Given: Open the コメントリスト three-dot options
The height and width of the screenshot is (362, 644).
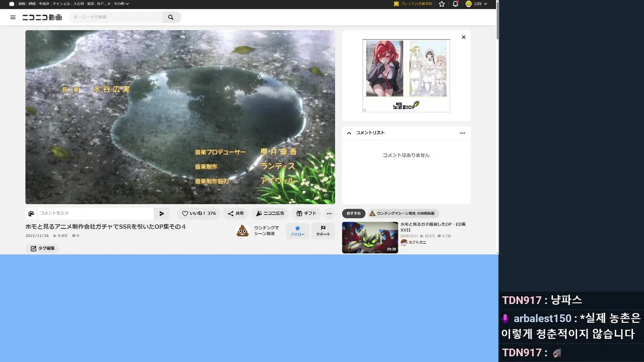Looking at the screenshot, I should click(462, 133).
